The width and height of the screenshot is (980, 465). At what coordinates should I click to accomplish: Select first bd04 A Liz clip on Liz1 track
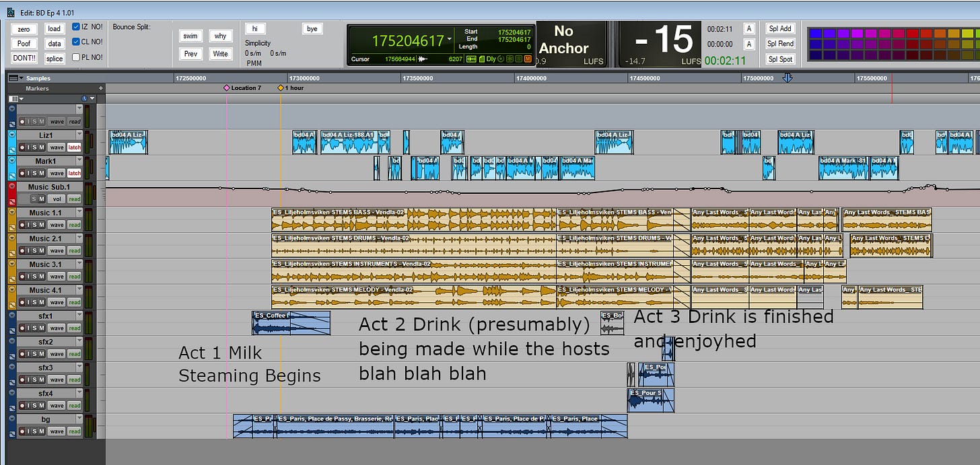point(127,143)
